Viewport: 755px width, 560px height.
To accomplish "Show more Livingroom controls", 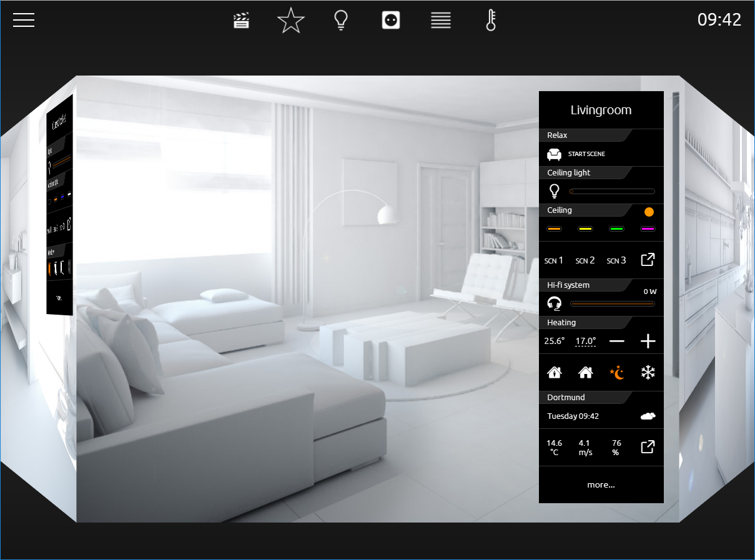I will tap(601, 484).
